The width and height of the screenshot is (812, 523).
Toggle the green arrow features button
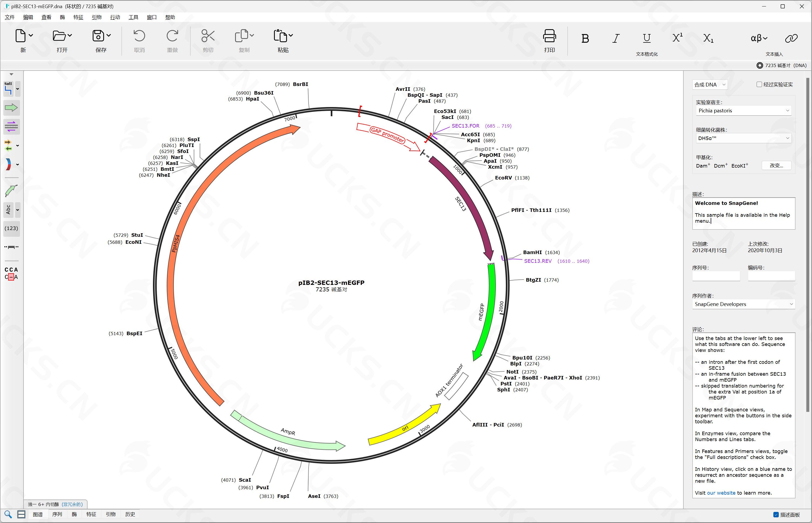click(11, 108)
